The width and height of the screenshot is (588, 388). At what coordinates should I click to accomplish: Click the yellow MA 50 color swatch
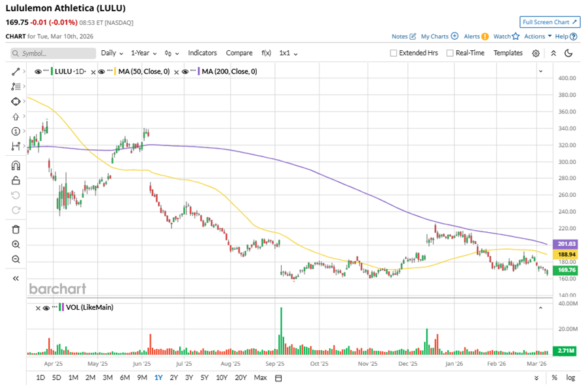coord(115,71)
